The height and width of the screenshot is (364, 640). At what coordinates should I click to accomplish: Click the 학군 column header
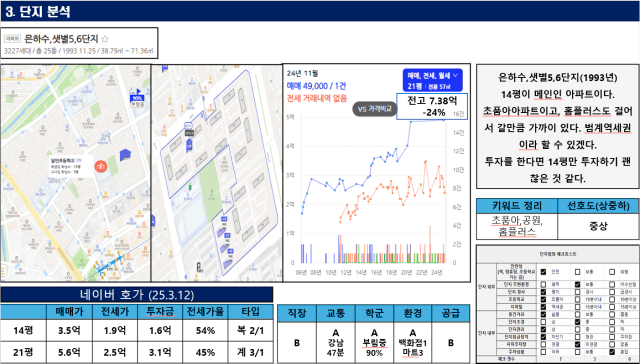click(374, 313)
